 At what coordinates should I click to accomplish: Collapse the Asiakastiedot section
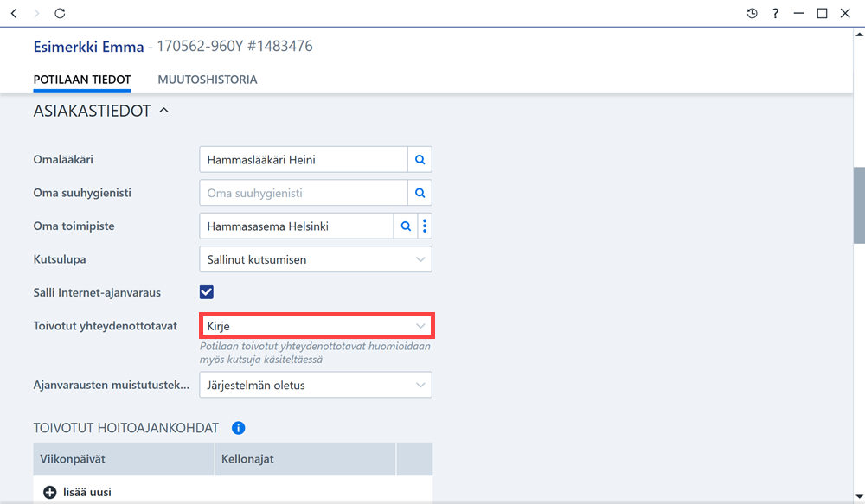(163, 111)
